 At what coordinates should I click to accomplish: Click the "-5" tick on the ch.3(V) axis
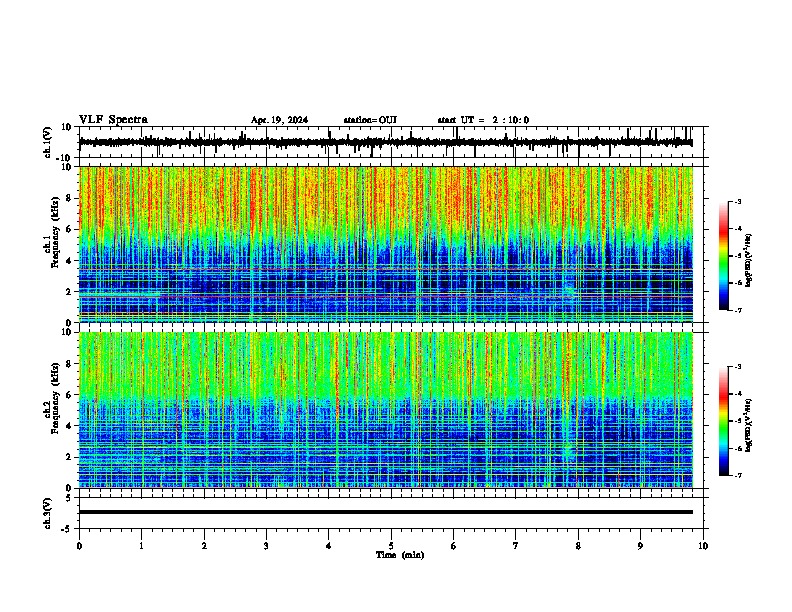click(x=67, y=529)
